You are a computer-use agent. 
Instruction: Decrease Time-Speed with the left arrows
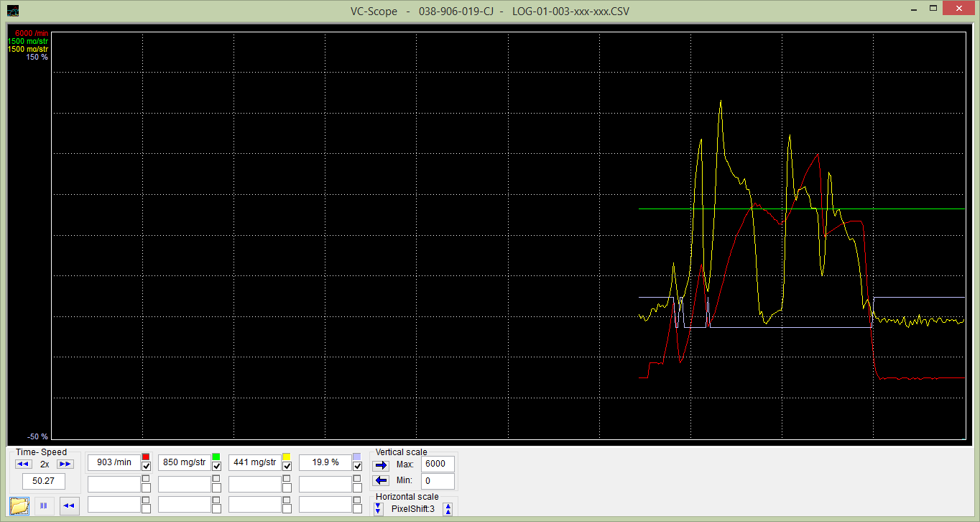click(x=24, y=464)
